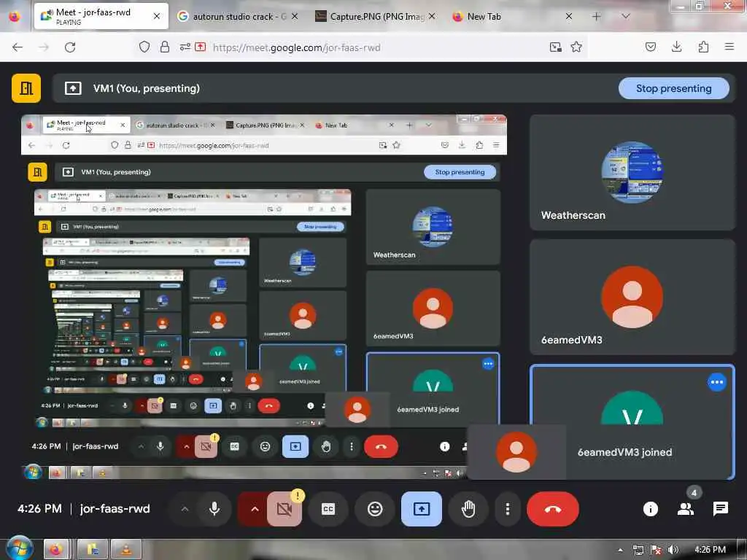This screenshot has width=747, height=560.
Task: Open the chat panel icon
Action: (720, 509)
